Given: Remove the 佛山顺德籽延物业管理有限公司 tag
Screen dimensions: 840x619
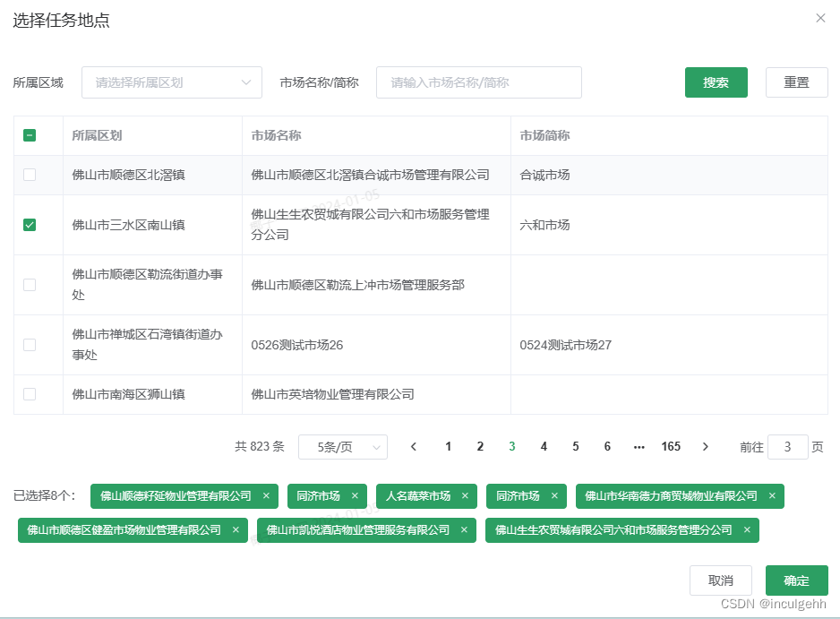Looking at the screenshot, I should click(266, 496).
